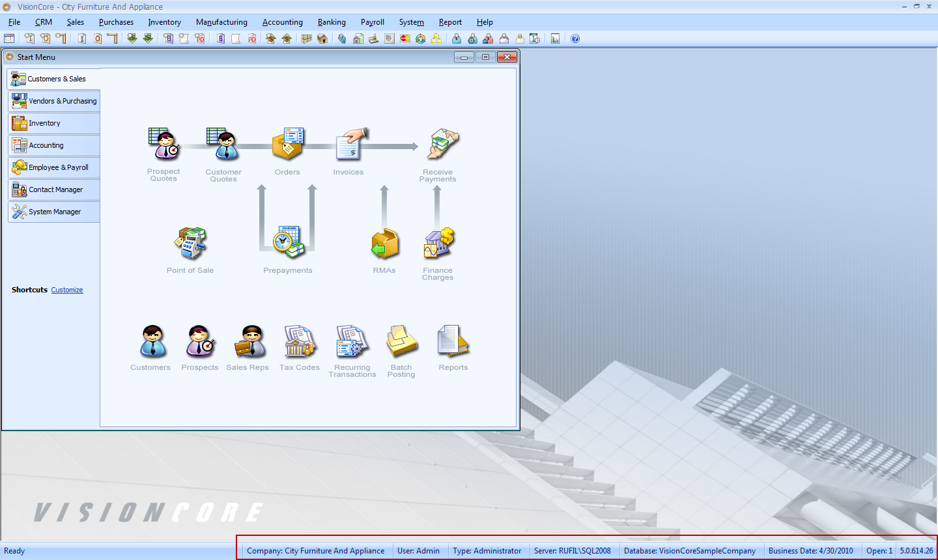Click 'Ready' status bar text
Image resolution: width=938 pixels, height=560 pixels.
click(x=14, y=551)
